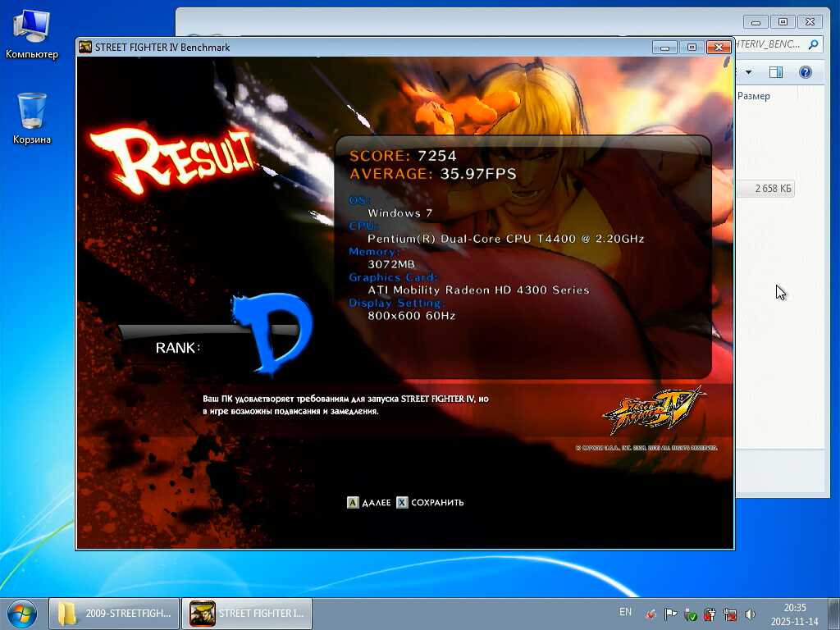Close the background Explorer window
Viewport: 840px width, 630px height.
click(x=810, y=22)
